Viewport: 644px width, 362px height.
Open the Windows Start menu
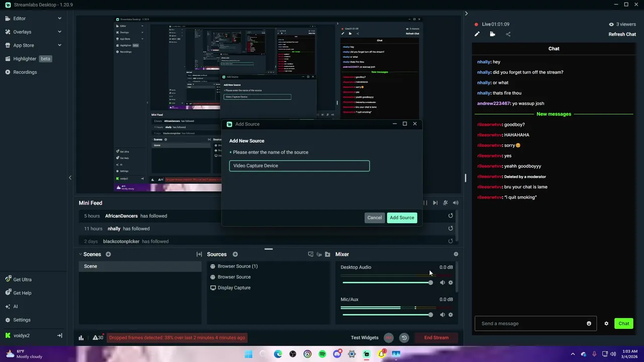(249, 354)
